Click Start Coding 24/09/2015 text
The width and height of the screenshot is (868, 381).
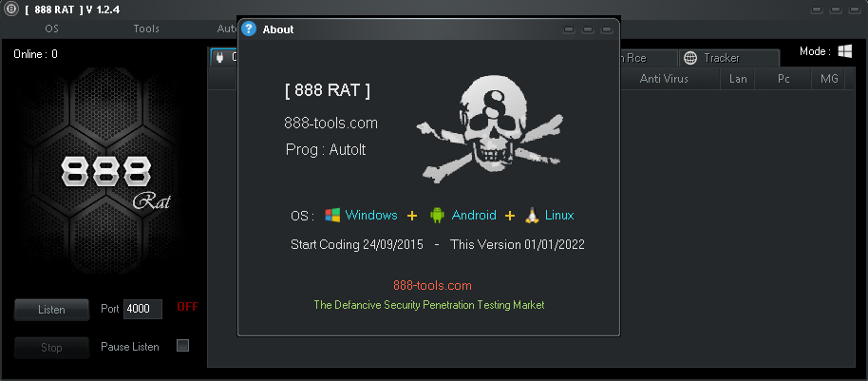pos(357,244)
